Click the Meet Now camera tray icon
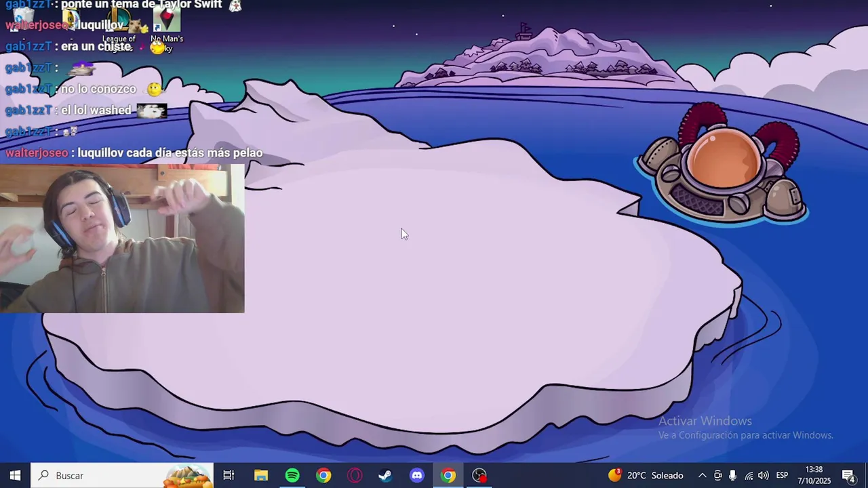 (x=717, y=475)
